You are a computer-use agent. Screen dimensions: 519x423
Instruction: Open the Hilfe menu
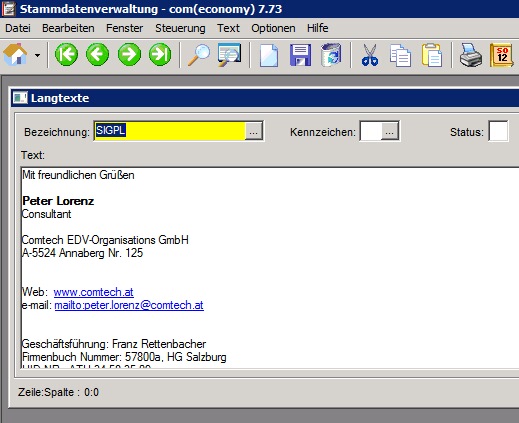[317, 28]
